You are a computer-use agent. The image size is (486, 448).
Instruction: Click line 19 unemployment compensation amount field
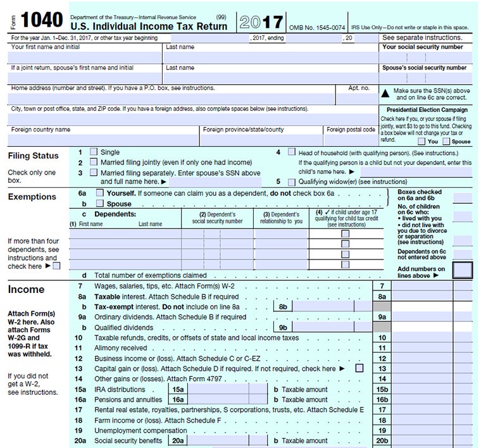point(422,430)
